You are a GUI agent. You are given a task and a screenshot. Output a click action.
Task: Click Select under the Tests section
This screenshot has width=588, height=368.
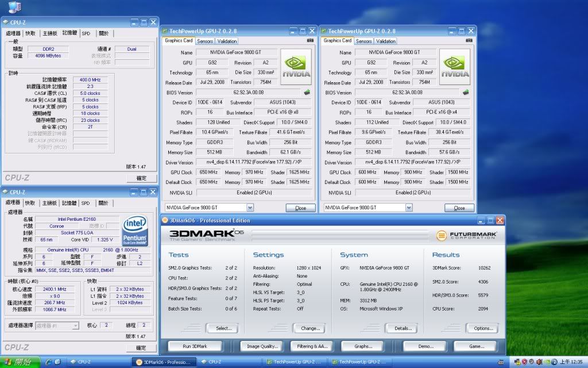coord(223,328)
